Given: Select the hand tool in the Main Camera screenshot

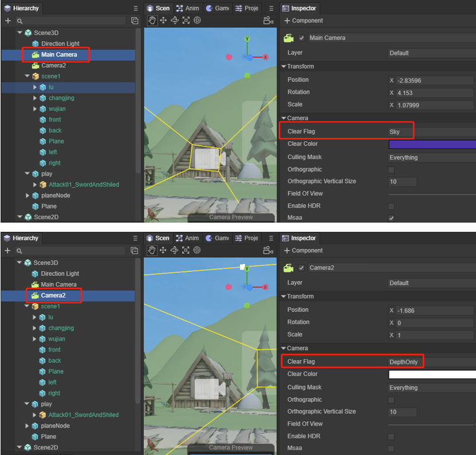Looking at the screenshot, I should [x=152, y=20].
